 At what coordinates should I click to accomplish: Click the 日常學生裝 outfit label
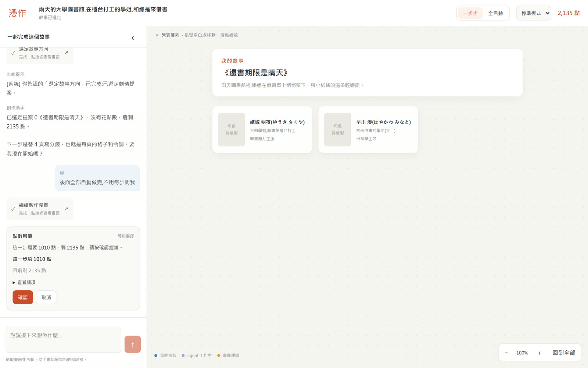[366, 139]
